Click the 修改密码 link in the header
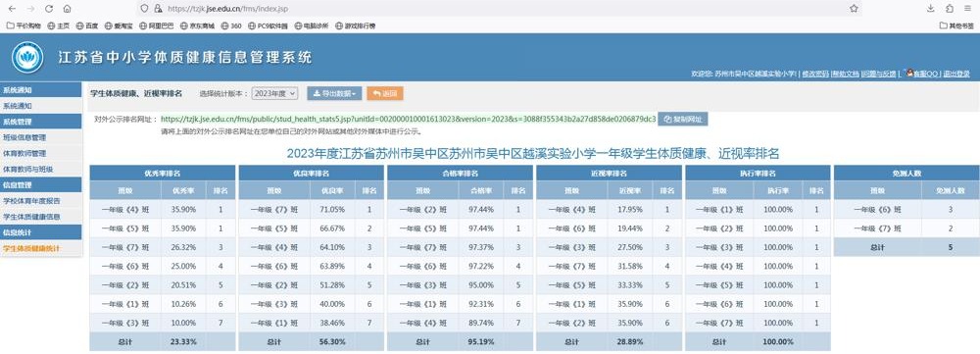Viewport: 980px width, 354px height. point(815,74)
